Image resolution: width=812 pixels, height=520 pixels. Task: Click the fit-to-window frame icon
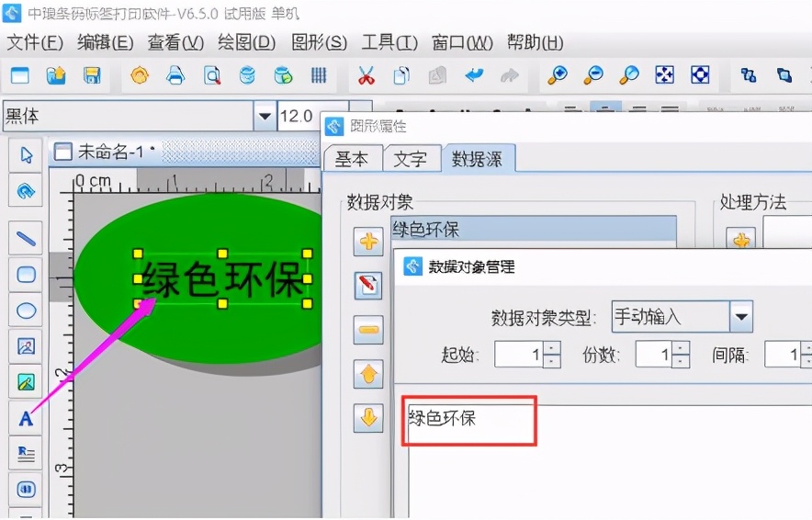click(700, 75)
